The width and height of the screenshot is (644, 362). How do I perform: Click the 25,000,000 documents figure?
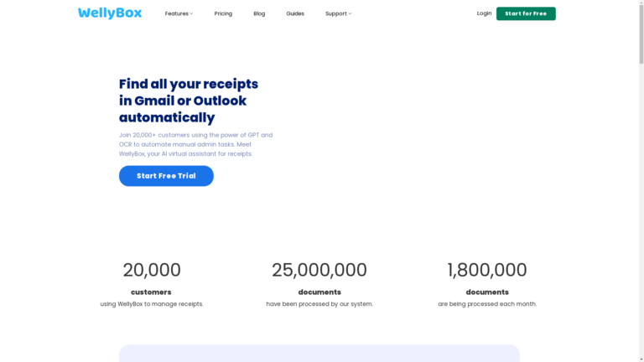click(319, 270)
